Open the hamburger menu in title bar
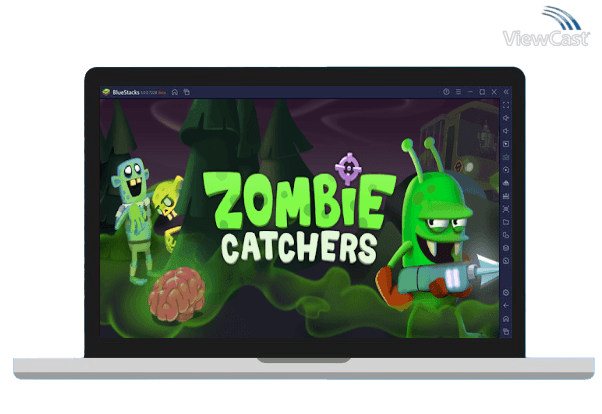602x414 pixels. tap(458, 92)
